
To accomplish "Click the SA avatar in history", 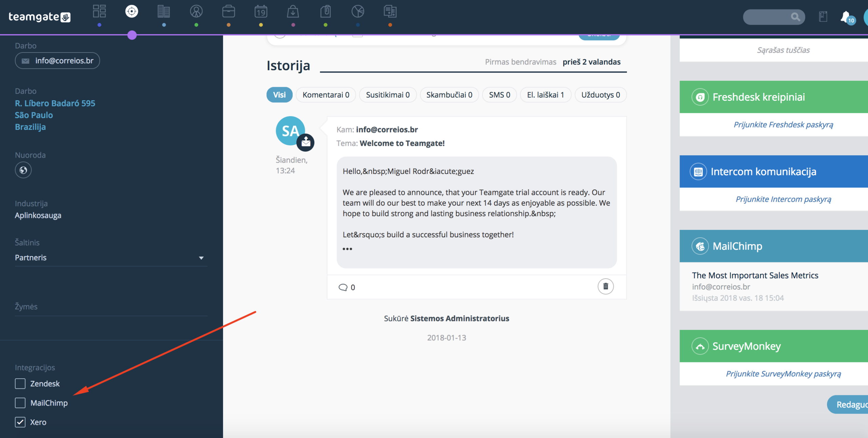I will point(291,131).
